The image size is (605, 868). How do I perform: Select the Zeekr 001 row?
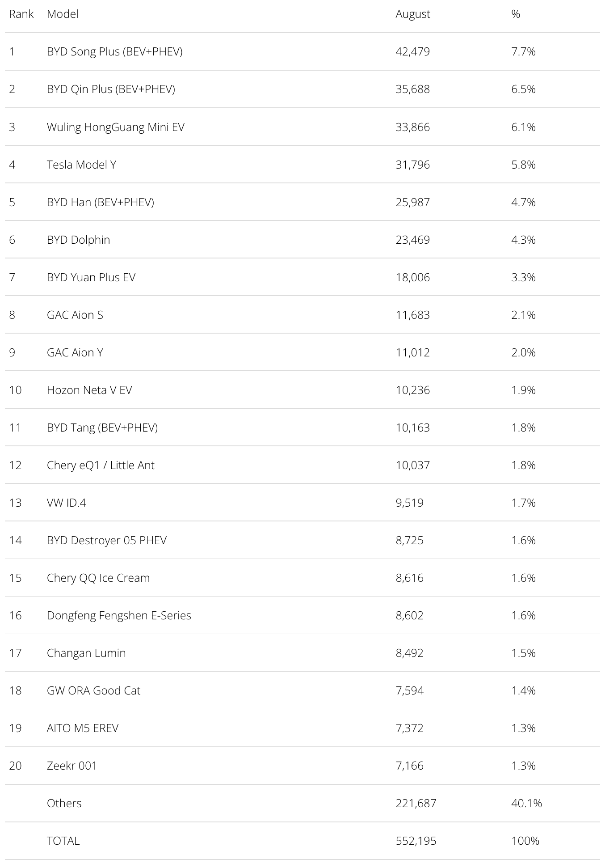pos(302,765)
